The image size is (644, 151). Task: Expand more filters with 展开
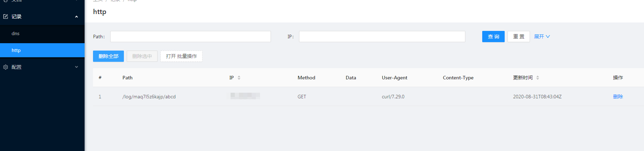[542, 37]
